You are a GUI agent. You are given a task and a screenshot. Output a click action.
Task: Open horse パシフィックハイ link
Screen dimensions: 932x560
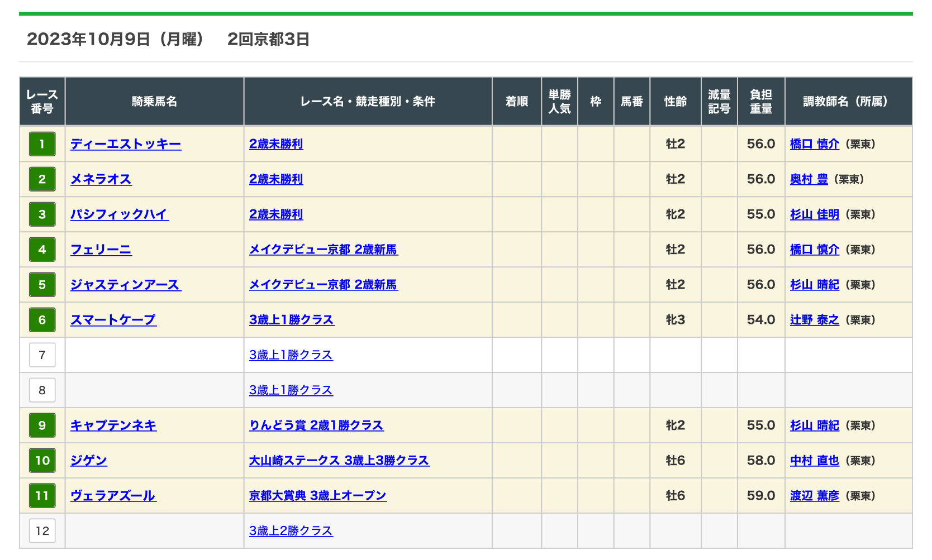click(x=120, y=214)
